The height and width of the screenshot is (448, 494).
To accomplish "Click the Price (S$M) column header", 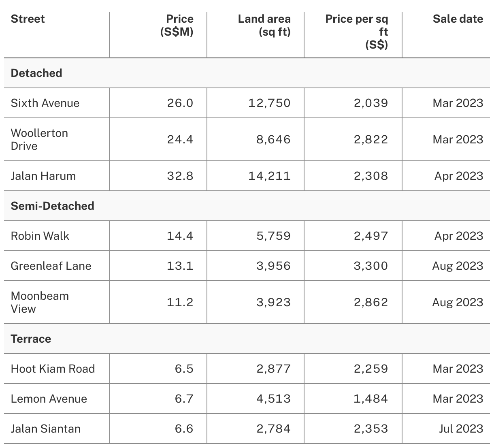I will coord(177,25).
